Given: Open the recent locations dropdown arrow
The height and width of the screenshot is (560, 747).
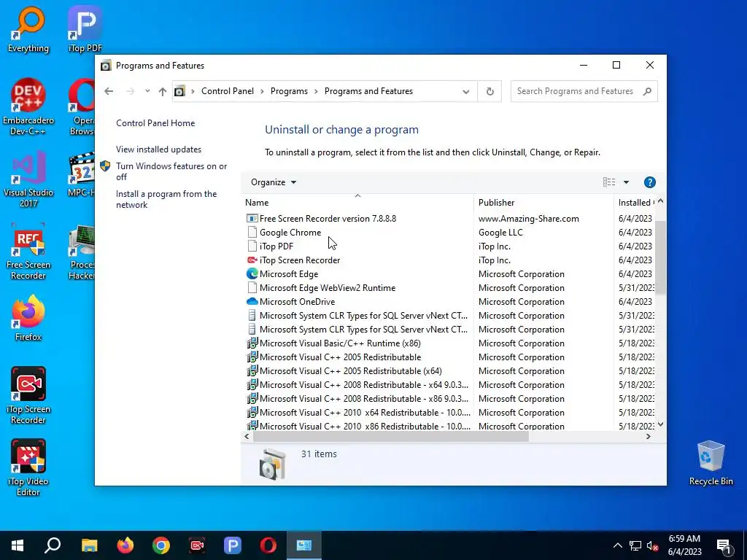Looking at the screenshot, I should point(147,91).
